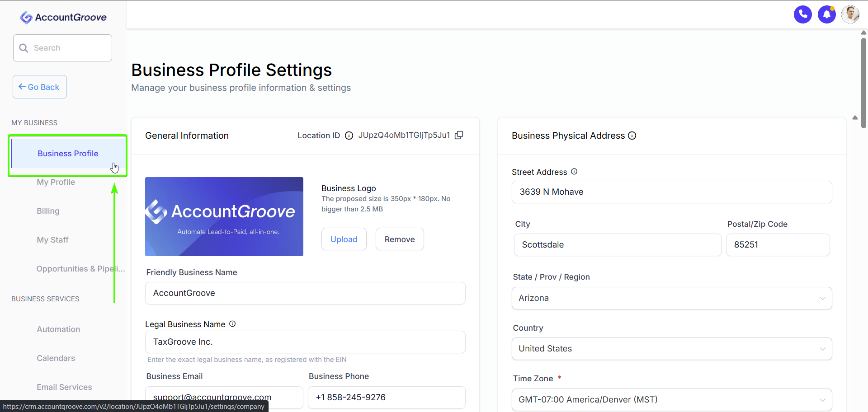Open the notifications bell

coord(826,14)
